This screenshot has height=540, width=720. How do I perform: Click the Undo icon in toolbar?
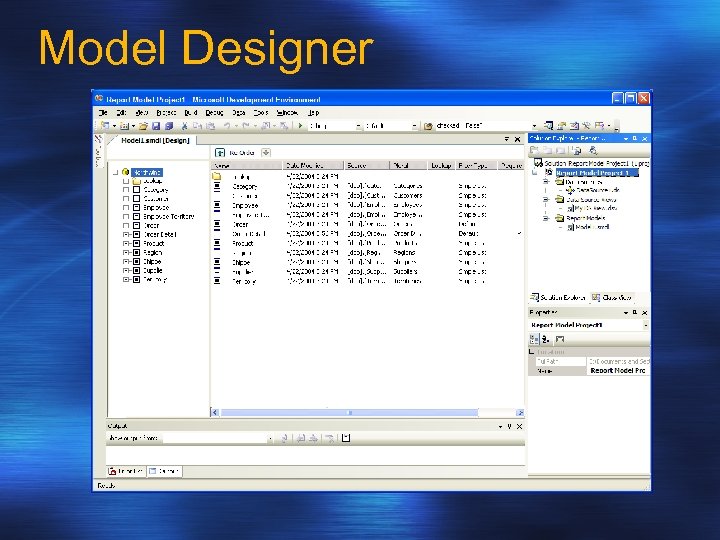[227, 125]
